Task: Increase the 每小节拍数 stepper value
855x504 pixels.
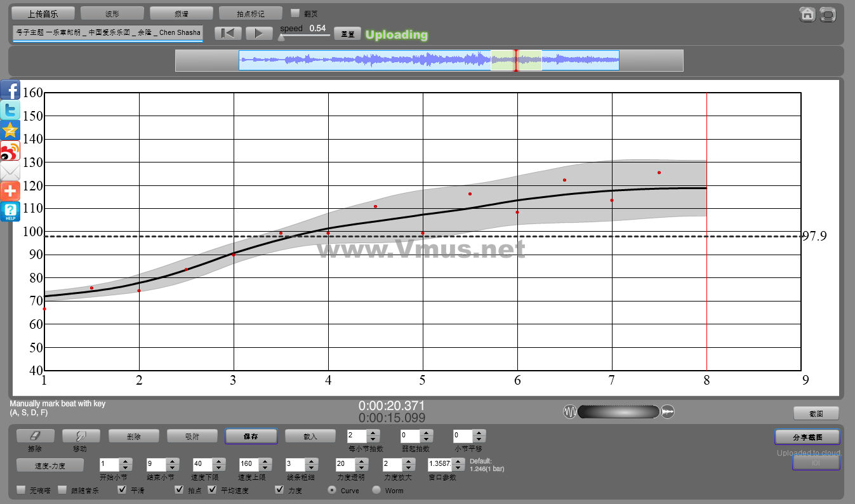Action: point(373,433)
